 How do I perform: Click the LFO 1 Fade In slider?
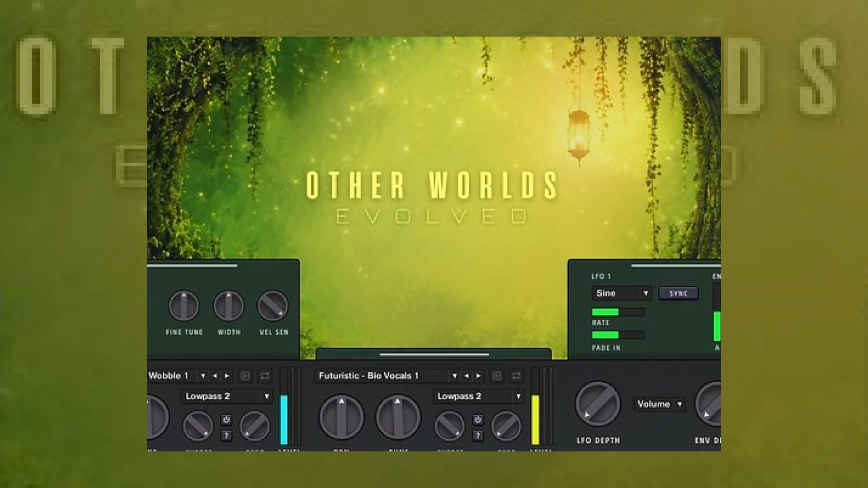[618, 335]
